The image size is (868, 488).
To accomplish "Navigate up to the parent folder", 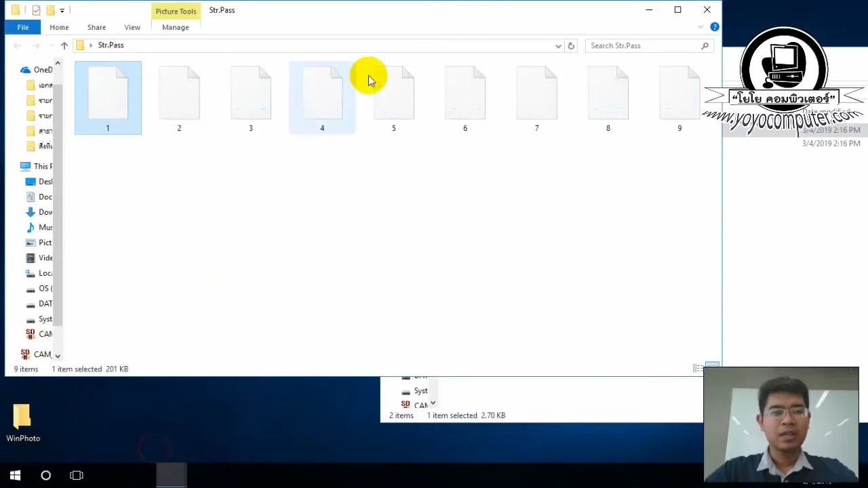I will point(64,45).
